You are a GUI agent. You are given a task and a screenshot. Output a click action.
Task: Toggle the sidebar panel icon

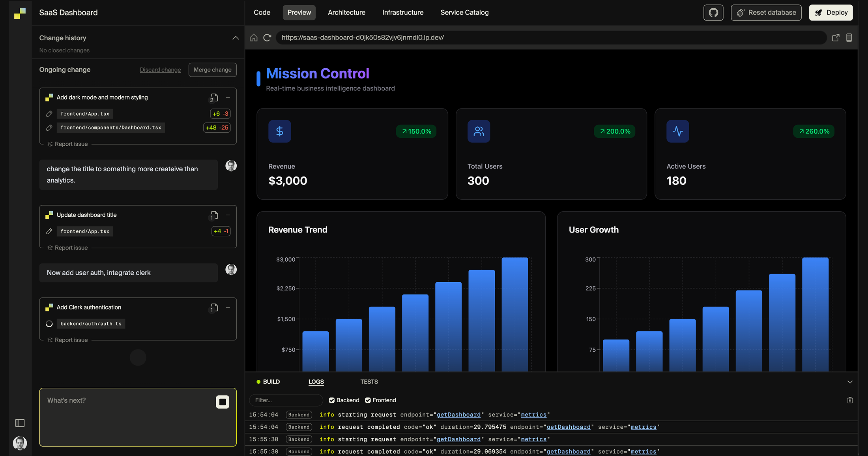(20, 423)
